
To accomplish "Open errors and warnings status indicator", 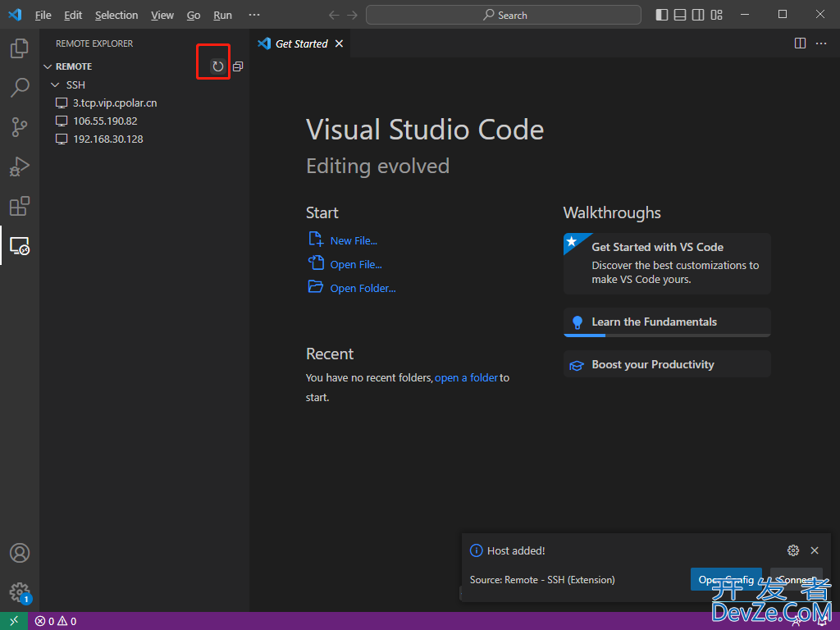I will pos(56,622).
